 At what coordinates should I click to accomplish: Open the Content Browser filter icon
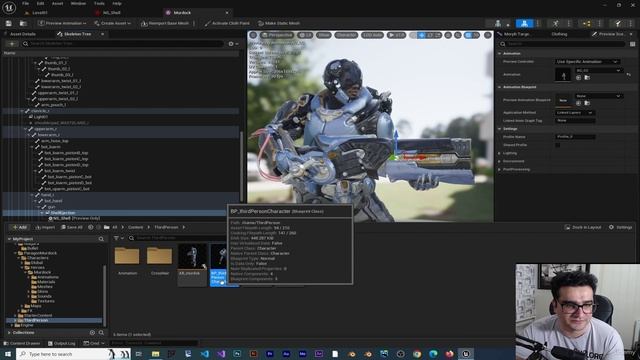(x=119, y=238)
